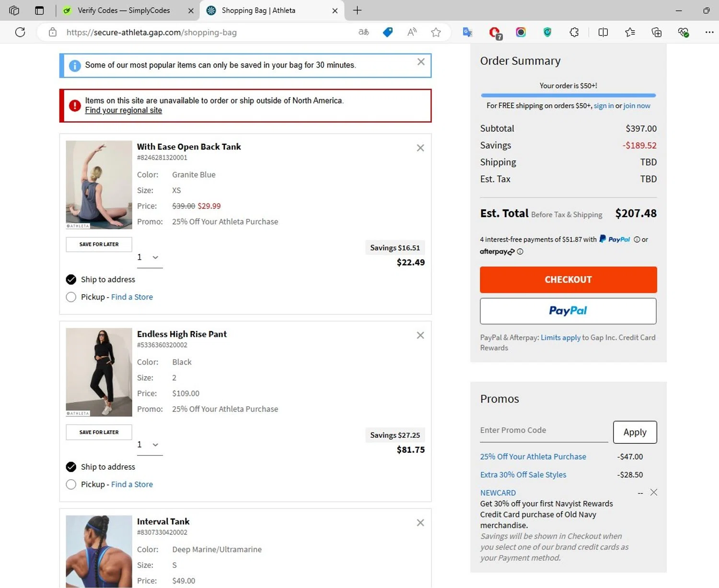Viewport: 719px width, 588px height.
Task: Save Open Back Tank for later
Action: pyautogui.click(x=99, y=244)
